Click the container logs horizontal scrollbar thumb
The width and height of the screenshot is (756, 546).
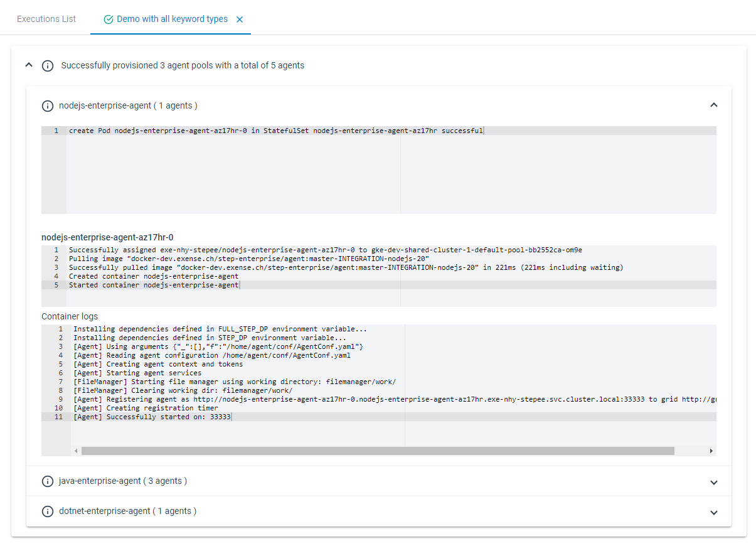(x=378, y=451)
